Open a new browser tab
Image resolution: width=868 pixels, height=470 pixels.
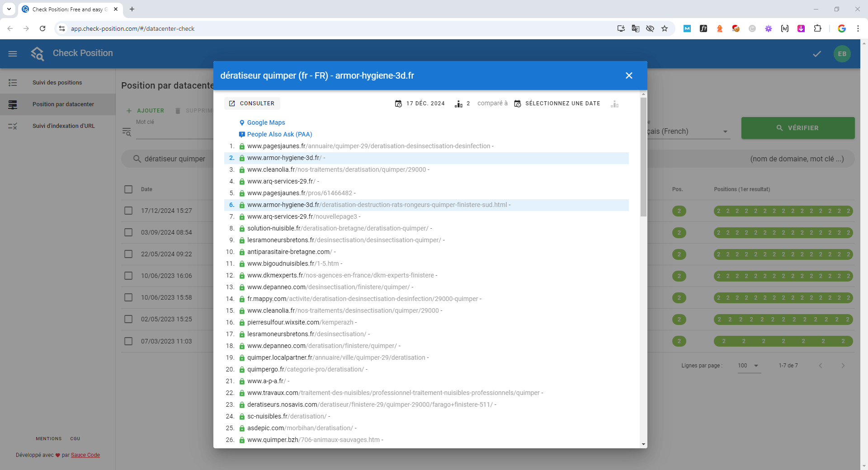coord(132,9)
